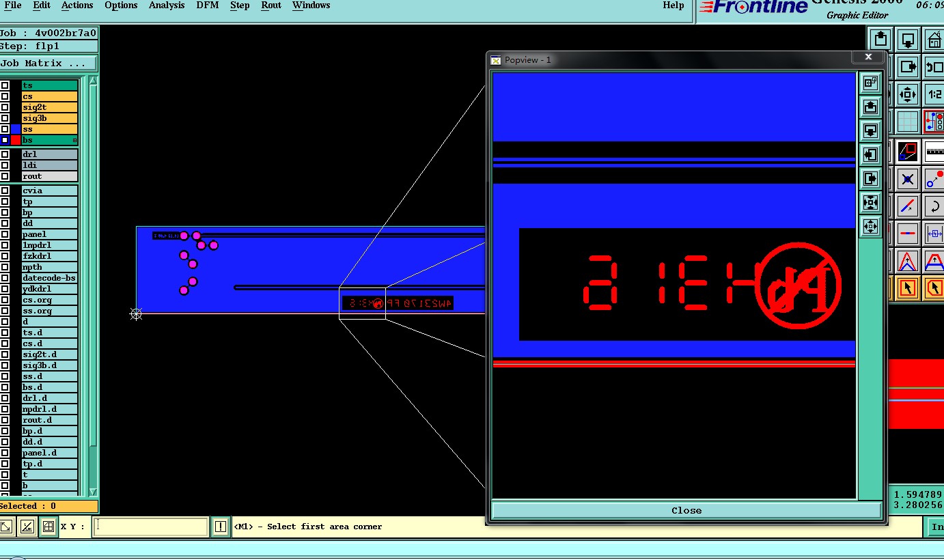The height and width of the screenshot is (560, 944).
Task: Toggle checkbox for sig2t layer
Action: pyautogui.click(x=5, y=107)
